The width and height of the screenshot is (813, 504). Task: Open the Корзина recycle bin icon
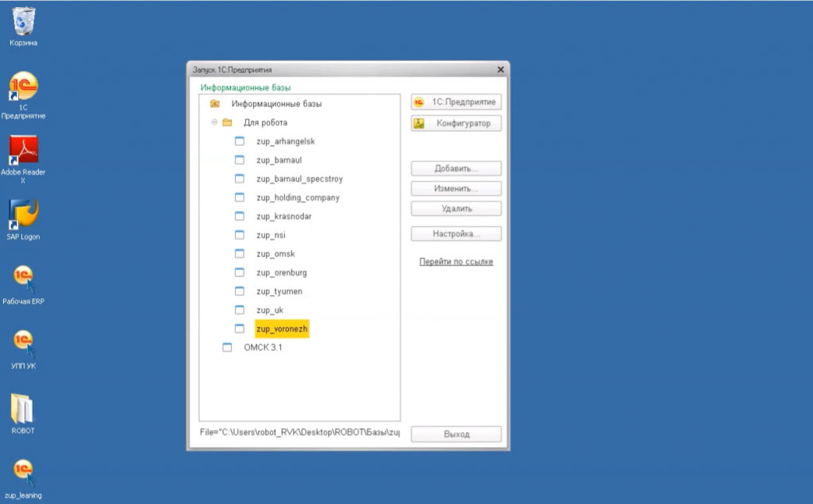click(x=23, y=26)
